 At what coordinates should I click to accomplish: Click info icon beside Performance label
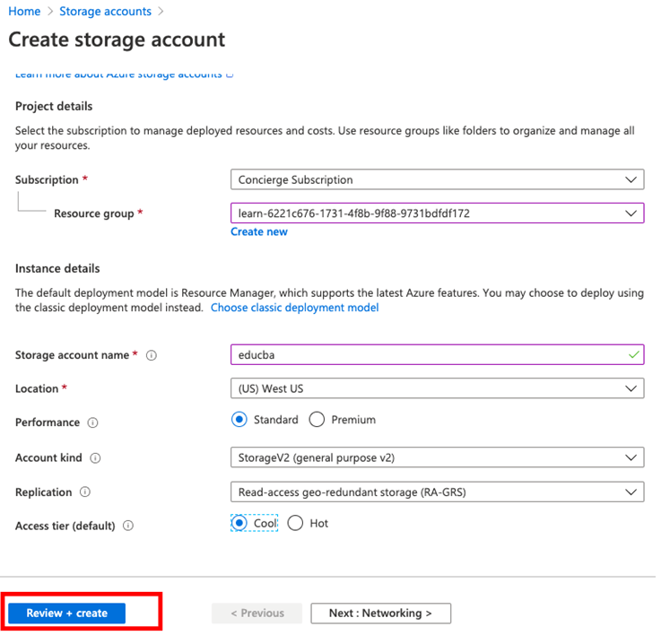(x=93, y=422)
